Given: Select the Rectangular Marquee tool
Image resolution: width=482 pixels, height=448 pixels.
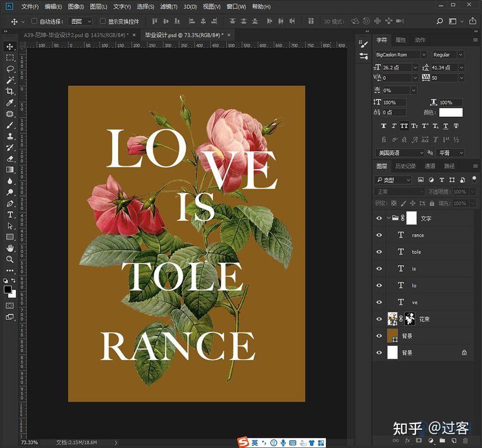Looking at the screenshot, I should click(10, 58).
